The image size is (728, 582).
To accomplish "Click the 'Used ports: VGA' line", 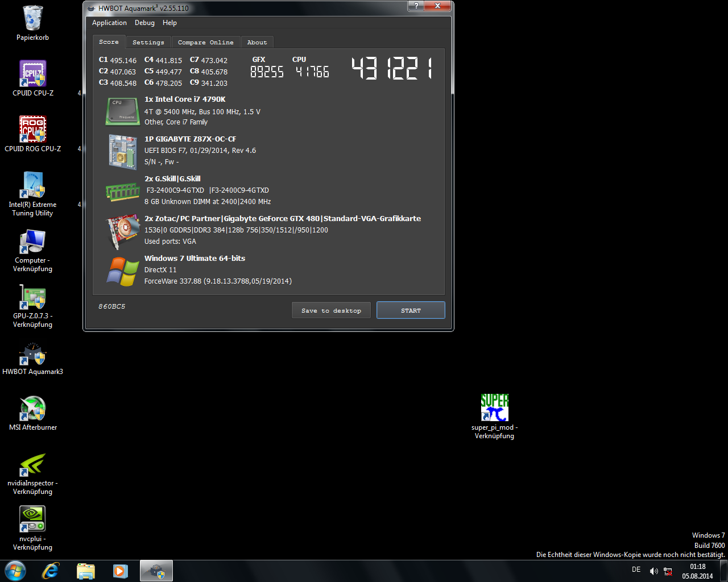I will coord(170,242).
